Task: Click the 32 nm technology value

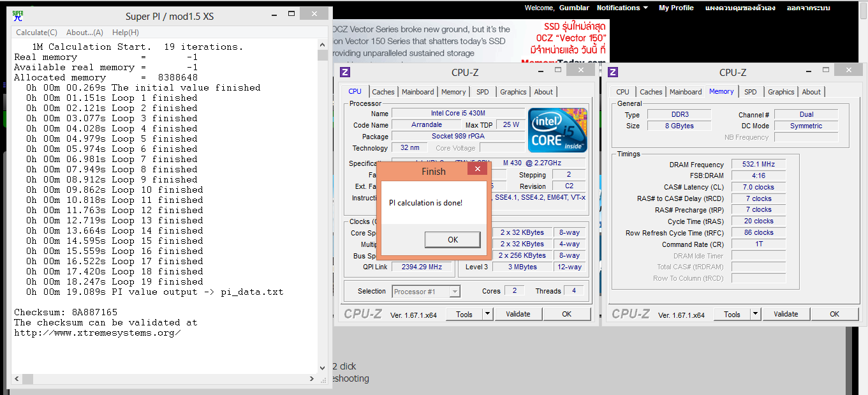Action: pos(409,148)
